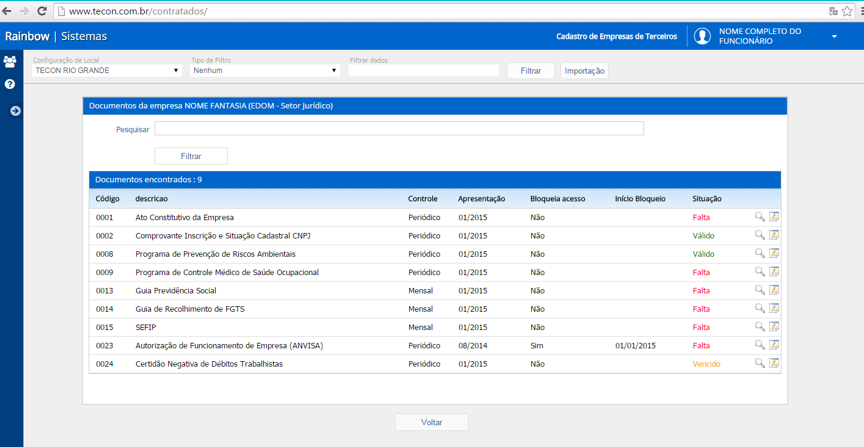Image resolution: width=864 pixels, height=447 pixels.
Task: Click the Voltar button
Action: [431, 422]
